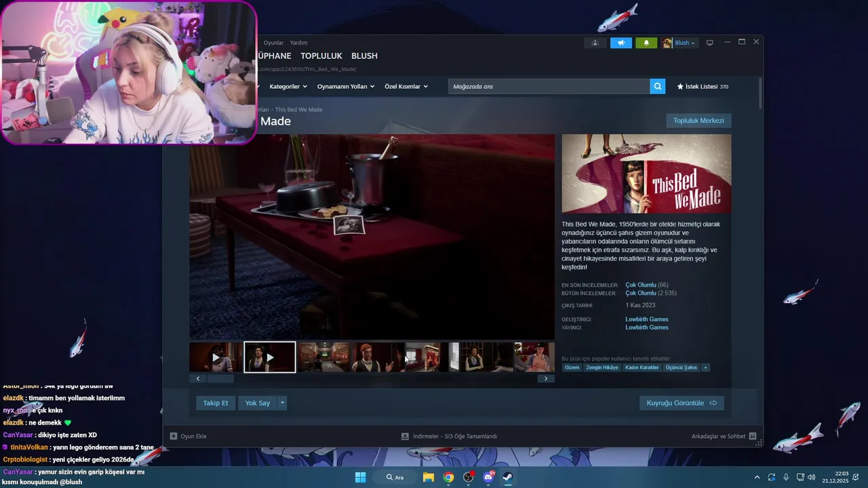The image size is (868, 488).
Task: Expand the Kategoriler dropdown
Action: point(288,87)
